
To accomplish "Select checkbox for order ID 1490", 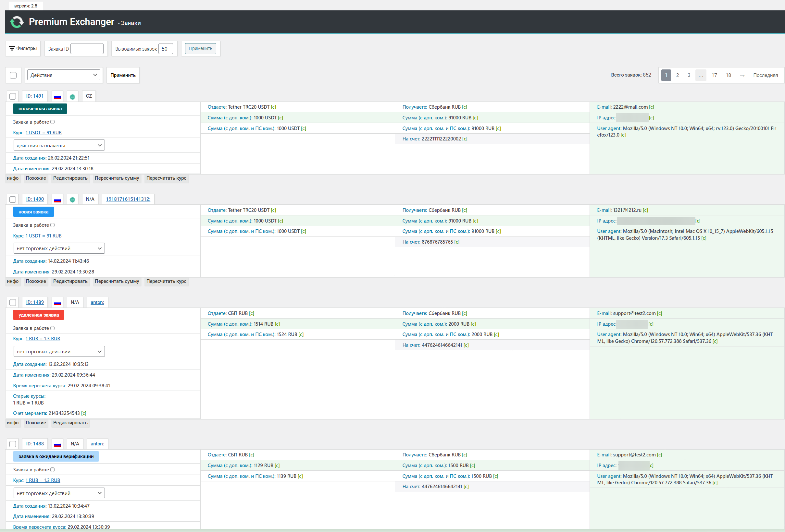I will click(x=13, y=199).
